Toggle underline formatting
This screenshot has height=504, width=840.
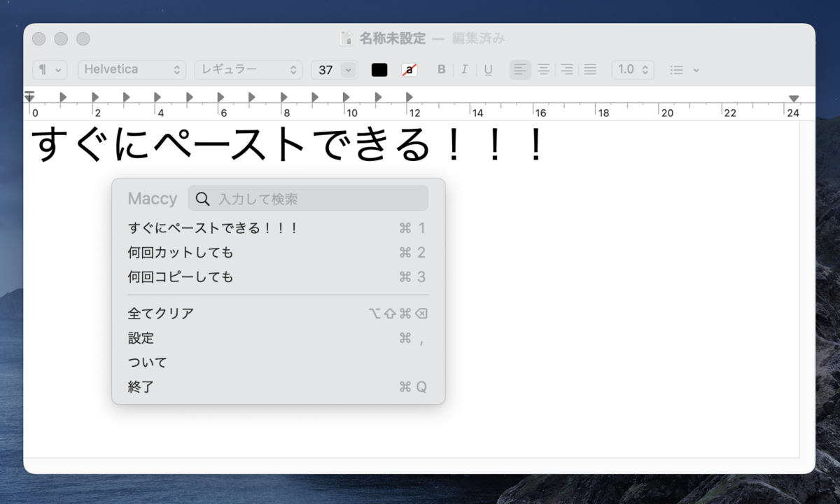pos(488,70)
